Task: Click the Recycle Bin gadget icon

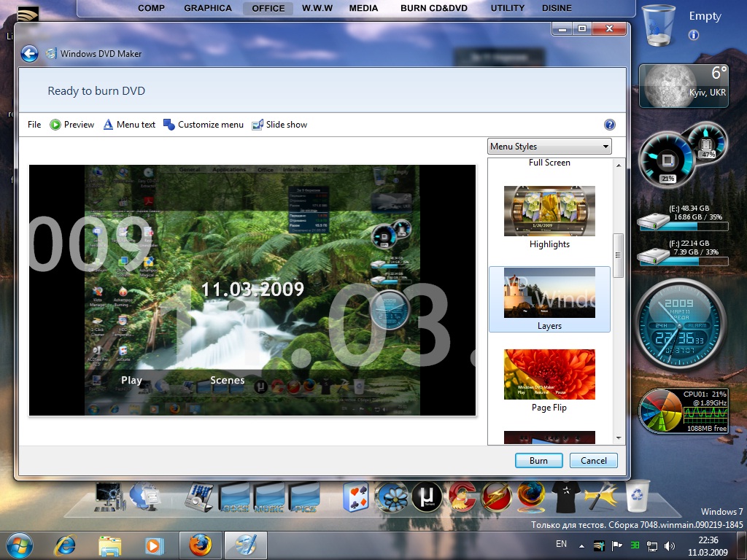Action: click(x=659, y=26)
